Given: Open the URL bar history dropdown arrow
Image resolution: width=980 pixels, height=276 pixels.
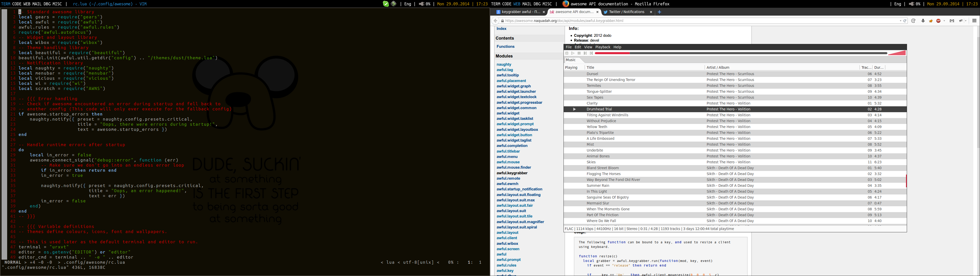Looking at the screenshot, I should (x=900, y=21).
